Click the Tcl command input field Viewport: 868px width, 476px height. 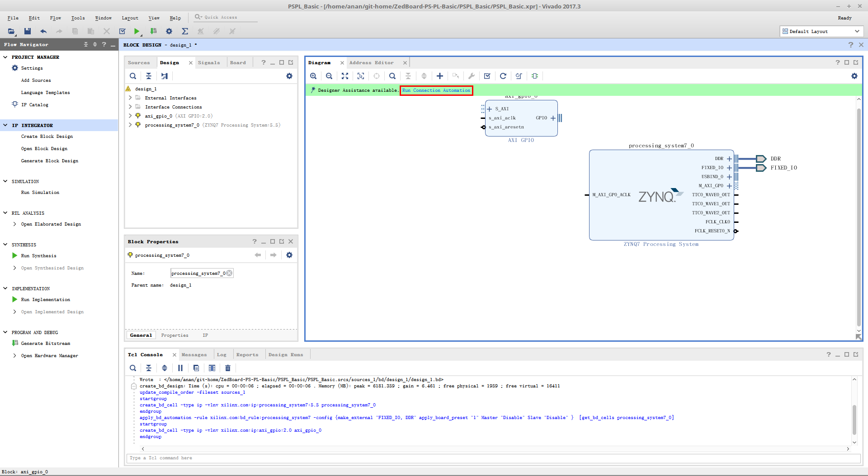coord(493,458)
